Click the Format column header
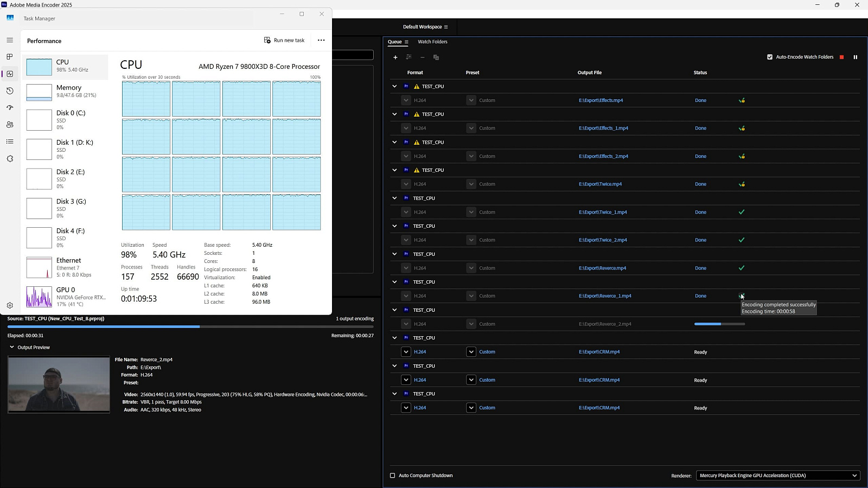Screen dimensions: 868x488 (415, 73)
